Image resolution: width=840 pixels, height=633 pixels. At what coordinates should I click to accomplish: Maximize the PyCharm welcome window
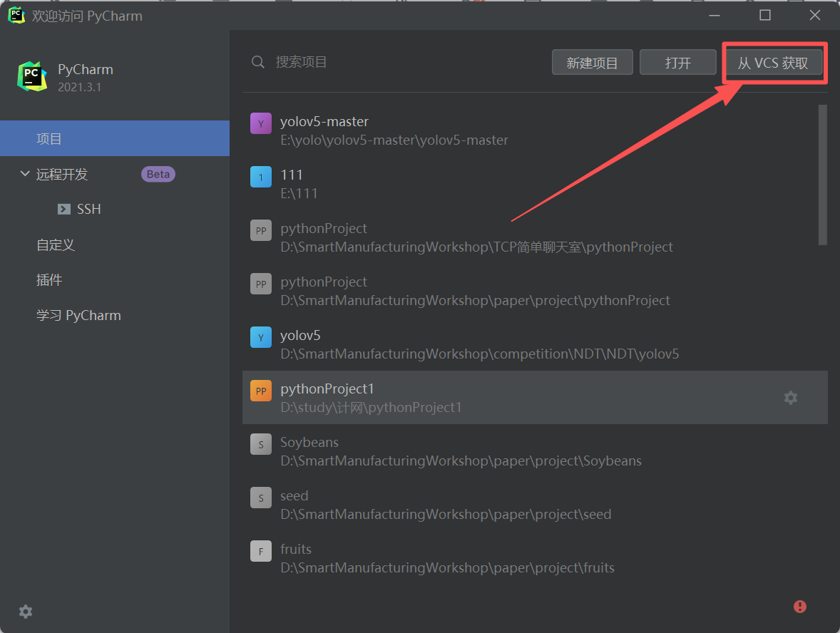click(x=765, y=15)
